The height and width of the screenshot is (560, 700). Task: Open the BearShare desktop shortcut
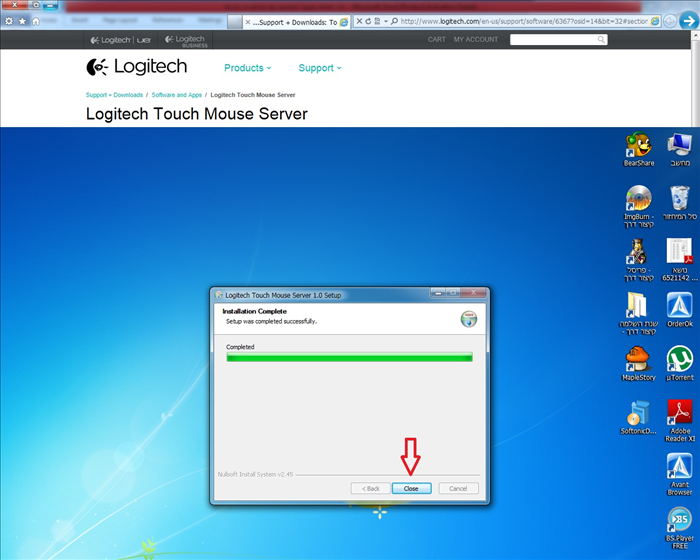tap(638, 150)
